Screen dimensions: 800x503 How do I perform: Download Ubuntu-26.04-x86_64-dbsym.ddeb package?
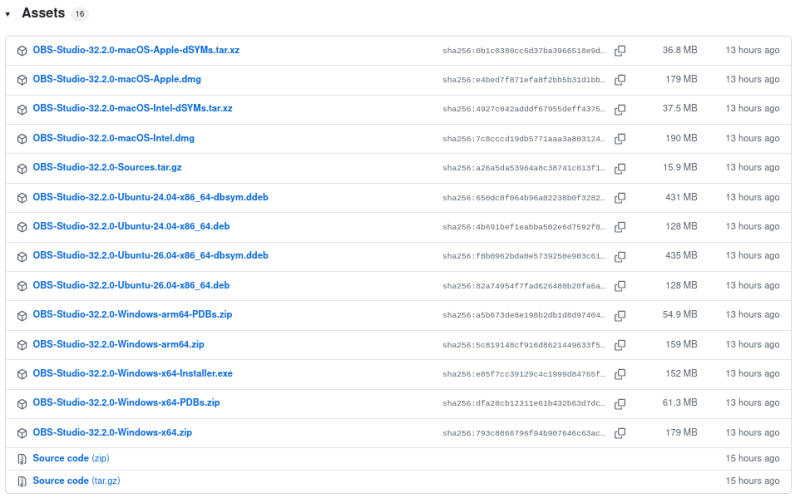tap(151, 255)
